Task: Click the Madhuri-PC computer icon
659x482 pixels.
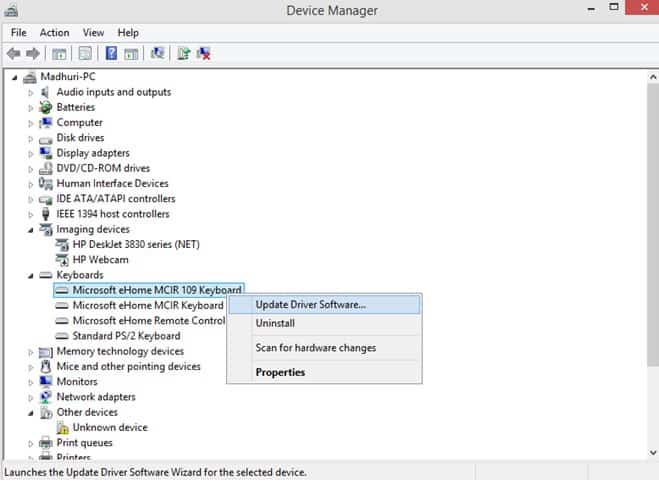Action: coord(29,77)
